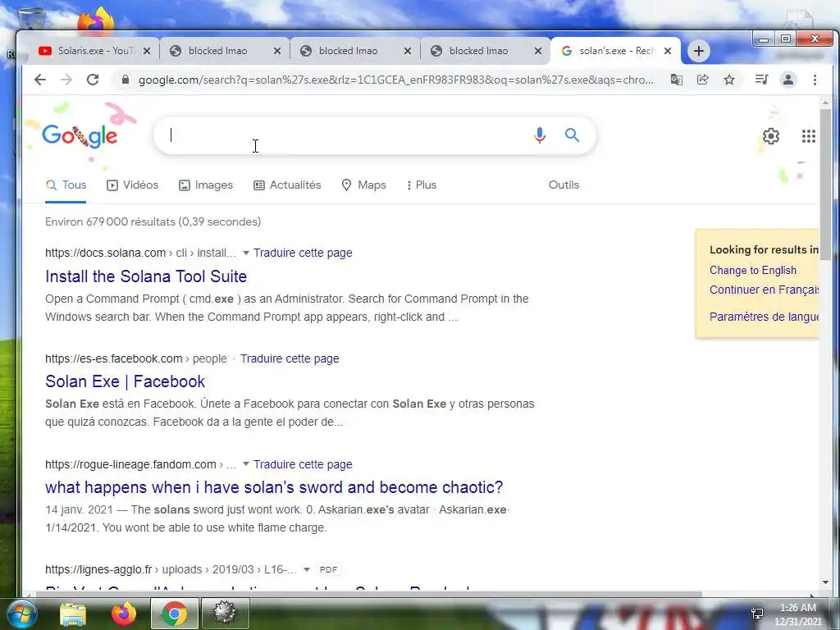Viewport: 840px width, 630px height.
Task: Launch Firefox from the taskbar
Action: pyautogui.click(x=123, y=614)
